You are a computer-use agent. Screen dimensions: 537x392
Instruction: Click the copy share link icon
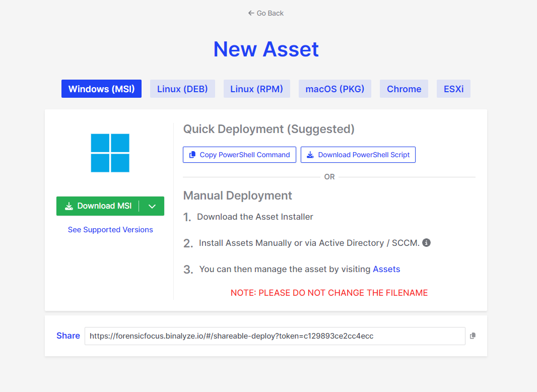[473, 336]
